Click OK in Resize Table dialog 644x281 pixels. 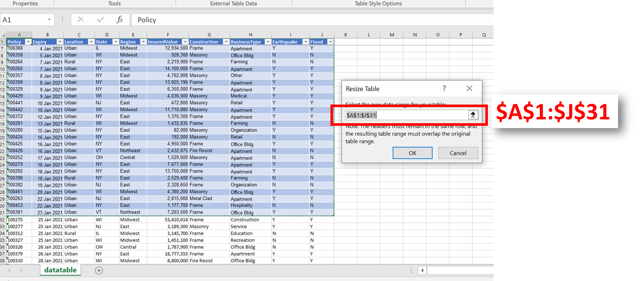[x=412, y=153]
